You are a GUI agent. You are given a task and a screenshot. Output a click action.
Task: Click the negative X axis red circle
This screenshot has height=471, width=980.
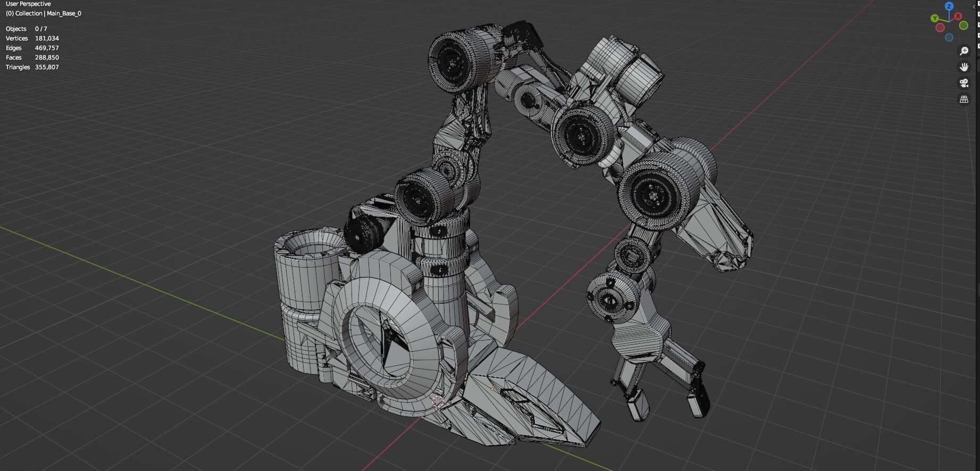940,28
